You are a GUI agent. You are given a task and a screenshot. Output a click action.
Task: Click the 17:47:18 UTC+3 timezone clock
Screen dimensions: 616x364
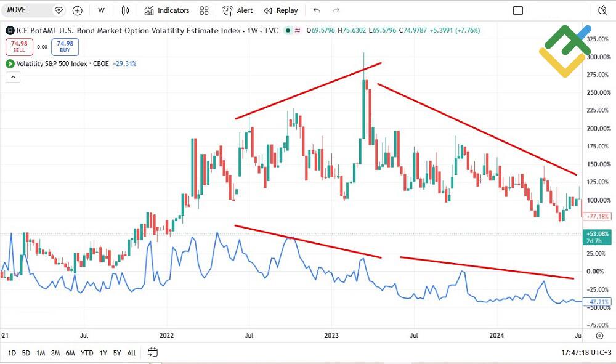(586, 353)
